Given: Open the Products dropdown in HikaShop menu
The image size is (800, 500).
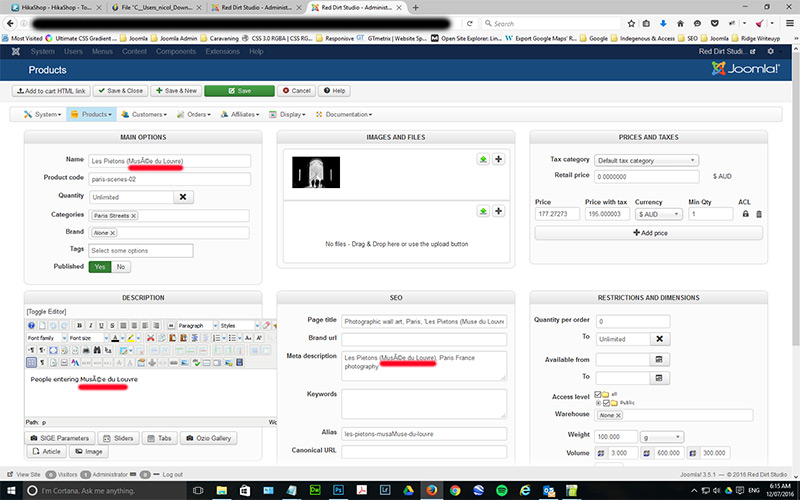Looking at the screenshot, I should pos(91,114).
